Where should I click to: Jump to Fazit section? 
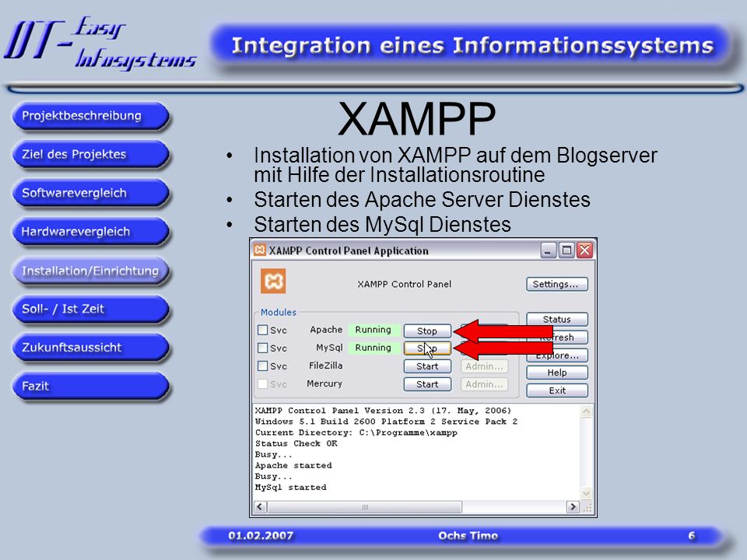coord(90,387)
